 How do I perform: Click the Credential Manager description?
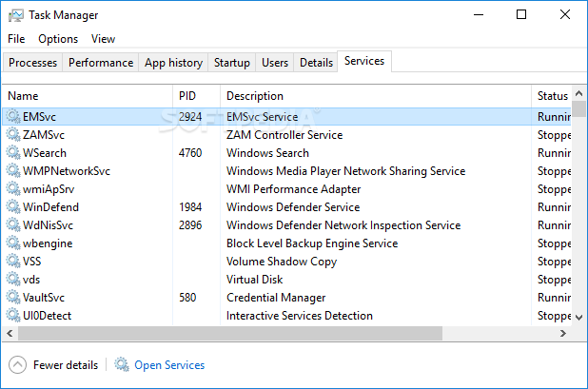(276, 298)
